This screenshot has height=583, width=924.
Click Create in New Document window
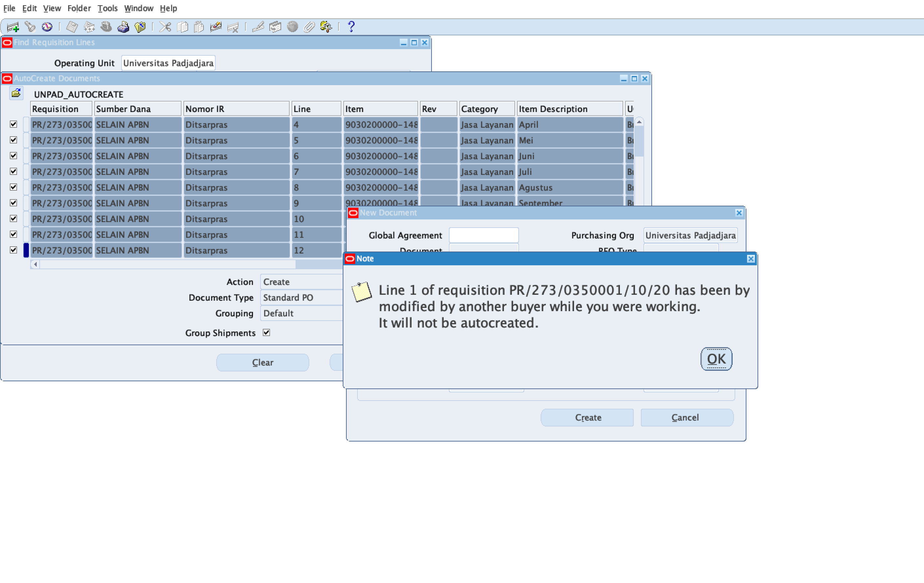point(587,417)
